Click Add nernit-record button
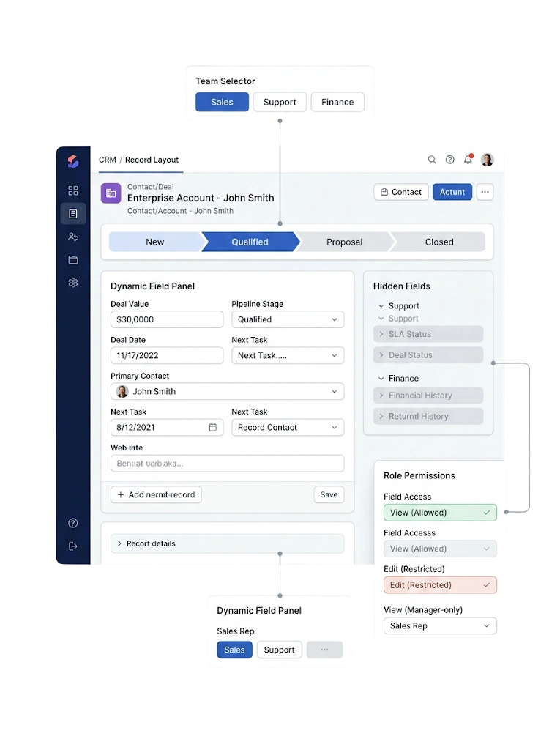 156,494
